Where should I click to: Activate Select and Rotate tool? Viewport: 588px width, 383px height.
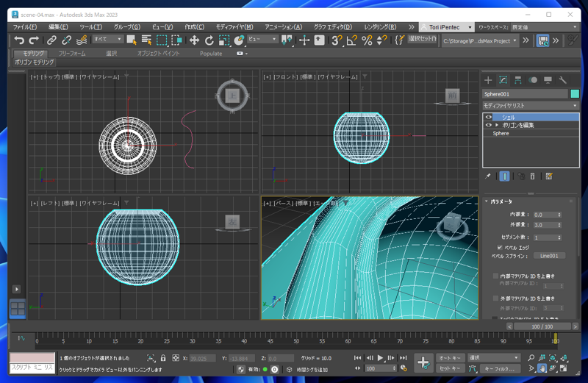[209, 40]
